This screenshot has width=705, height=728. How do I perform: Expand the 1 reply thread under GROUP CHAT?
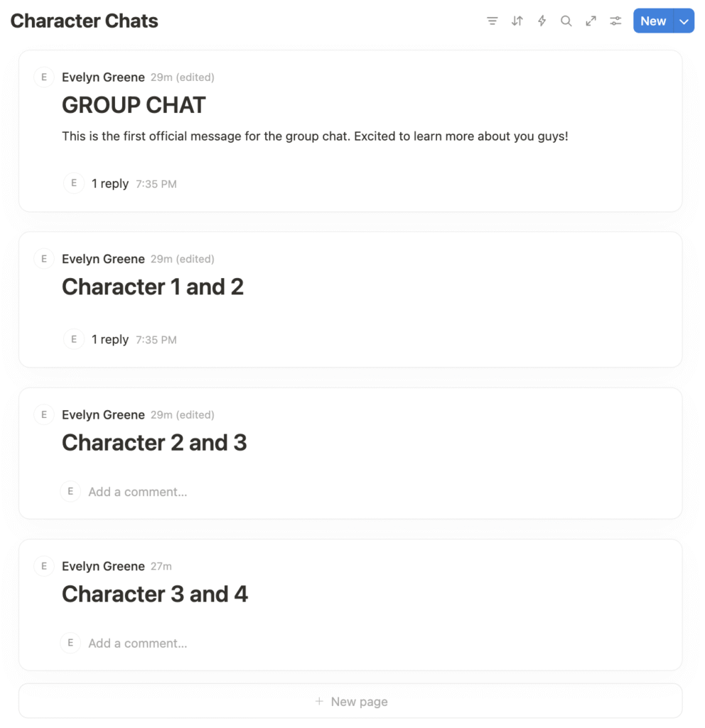tap(110, 183)
